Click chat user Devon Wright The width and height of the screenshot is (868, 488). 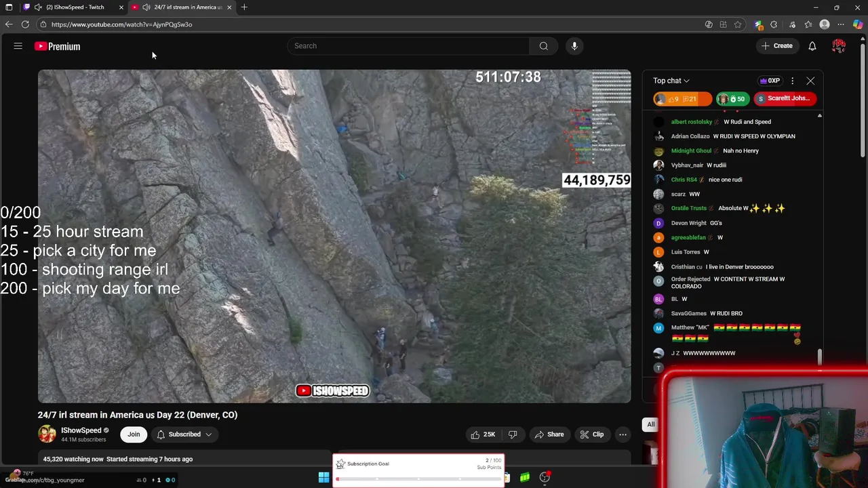(x=688, y=223)
